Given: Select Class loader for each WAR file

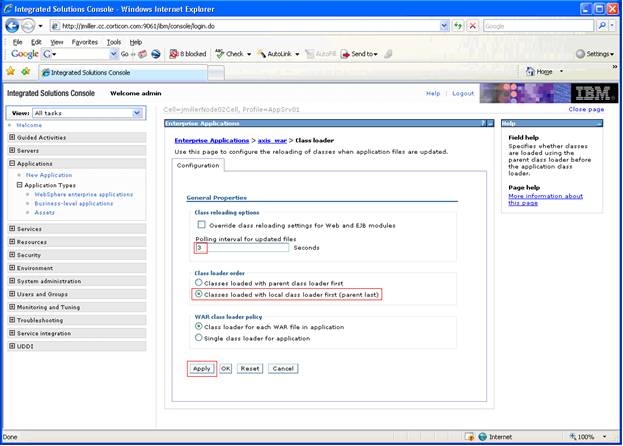Looking at the screenshot, I should [199, 326].
